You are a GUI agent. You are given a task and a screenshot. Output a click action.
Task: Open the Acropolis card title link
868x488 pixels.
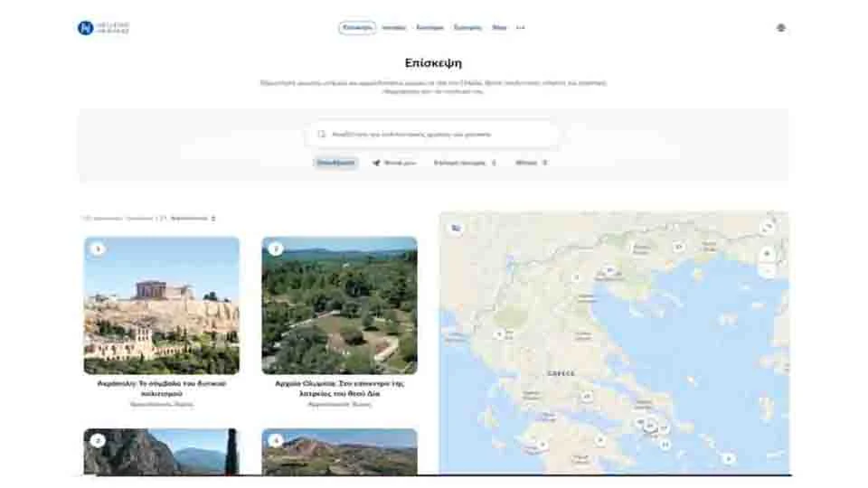(x=162, y=388)
